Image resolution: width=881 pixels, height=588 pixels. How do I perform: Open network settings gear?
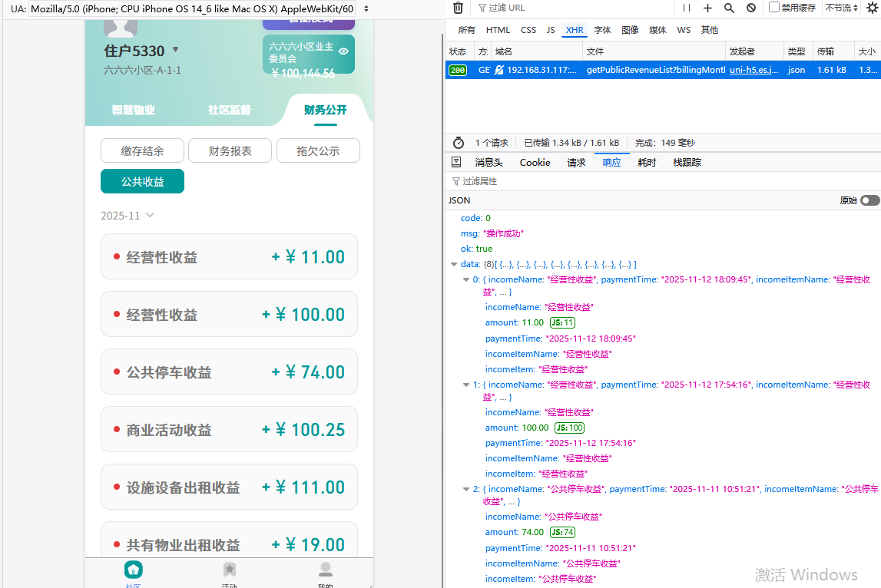point(871,8)
